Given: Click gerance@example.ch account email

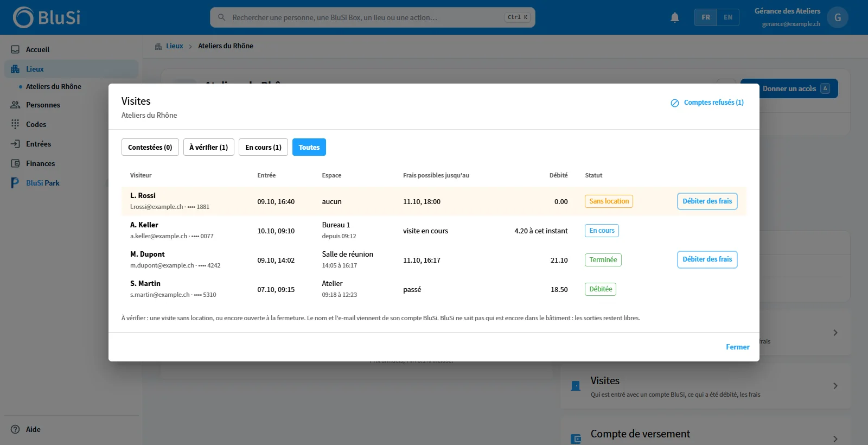Looking at the screenshot, I should [x=791, y=24].
